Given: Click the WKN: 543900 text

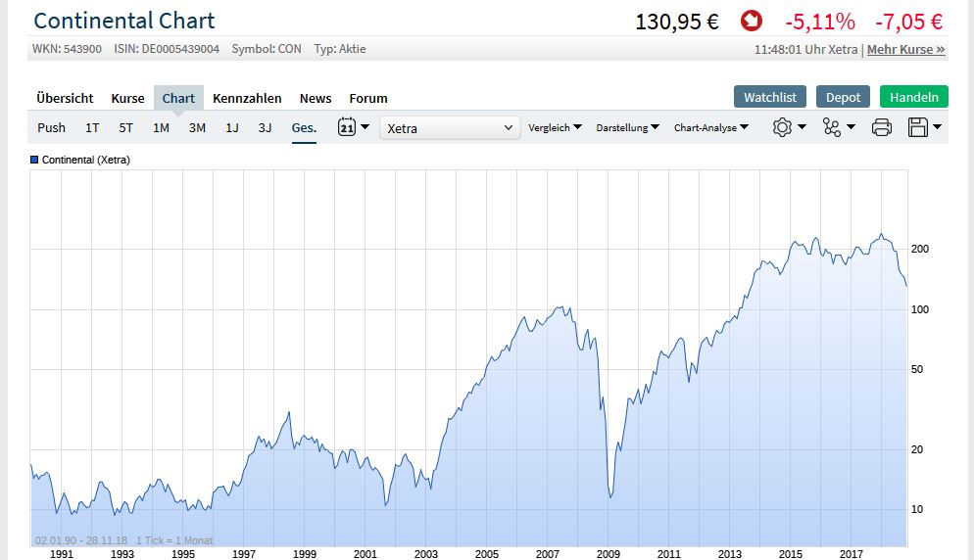Looking at the screenshot, I should point(67,48).
